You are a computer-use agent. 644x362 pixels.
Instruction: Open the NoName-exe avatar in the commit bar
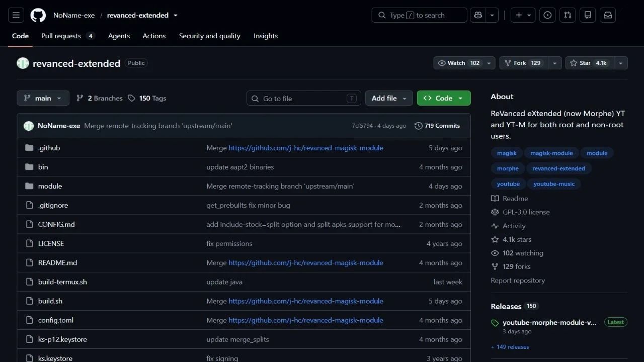(29, 126)
